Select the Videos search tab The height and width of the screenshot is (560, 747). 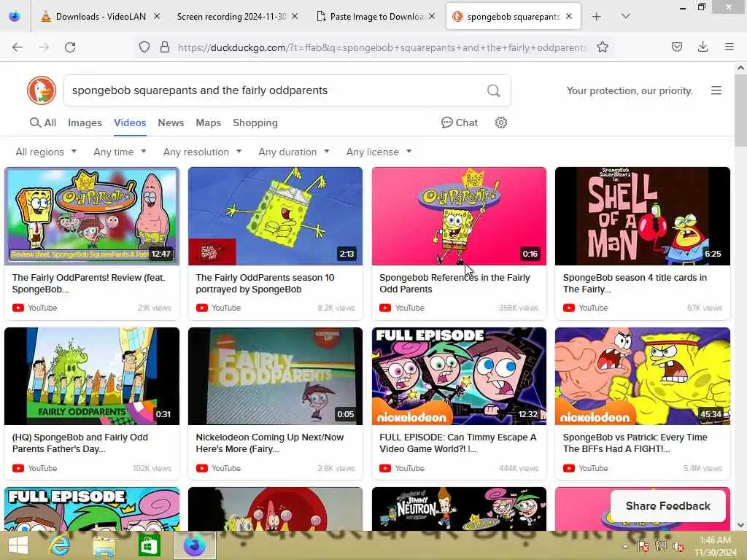tap(130, 122)
